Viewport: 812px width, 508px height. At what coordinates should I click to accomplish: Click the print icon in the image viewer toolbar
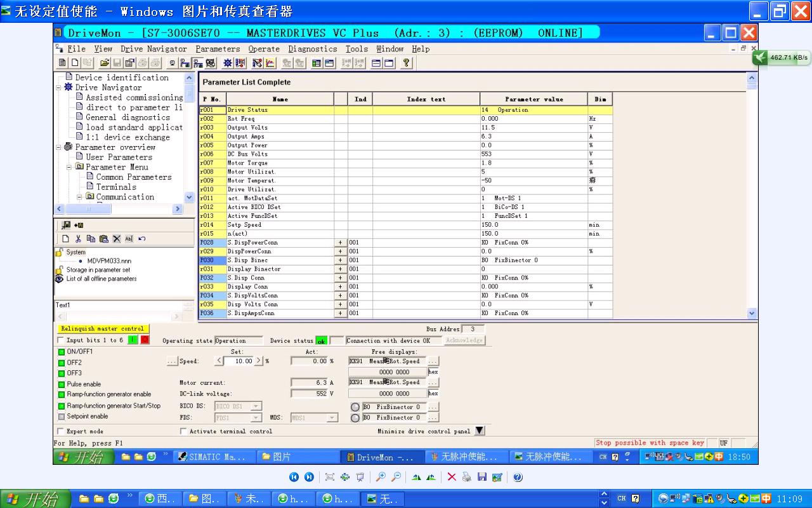tap(467, 477)
